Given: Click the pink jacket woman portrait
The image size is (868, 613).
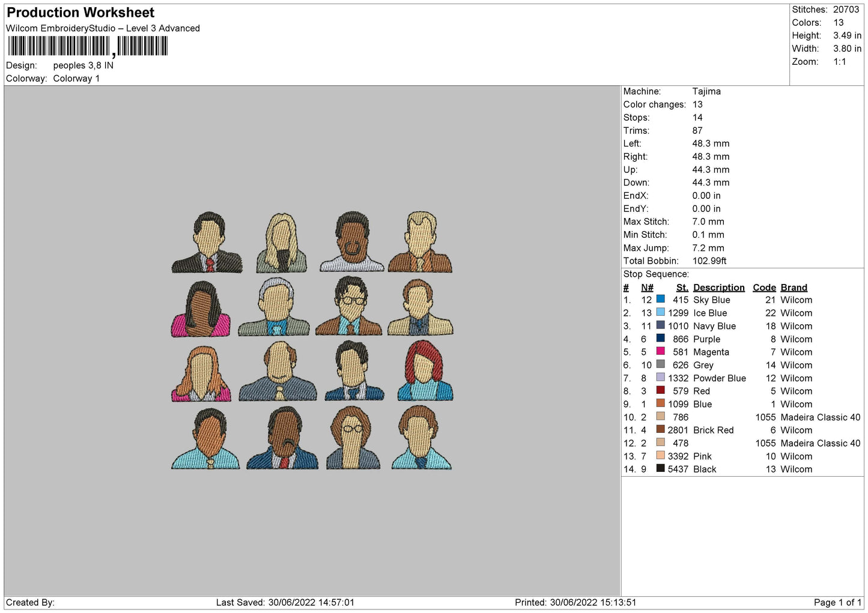Looking at the screenshot, I should 201,309.
